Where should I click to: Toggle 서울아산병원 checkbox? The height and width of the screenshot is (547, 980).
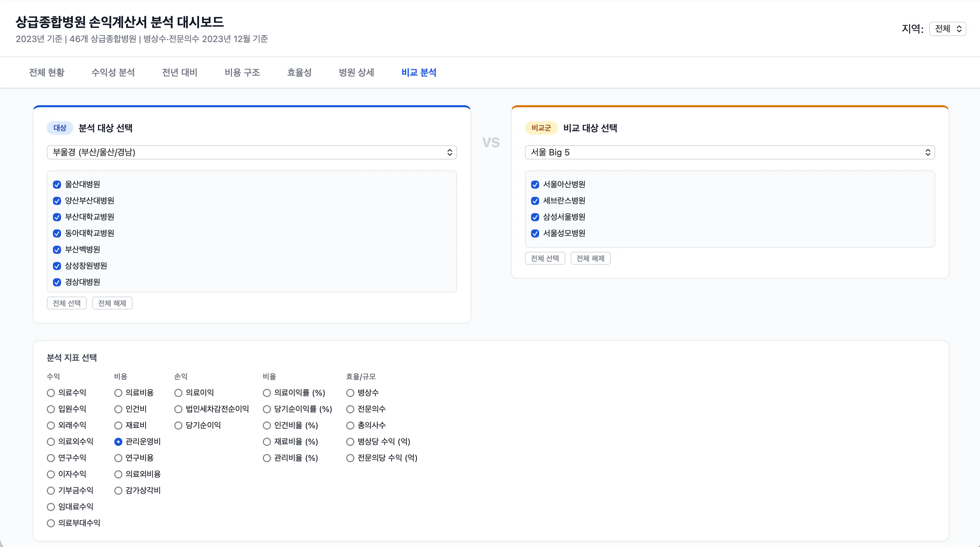pos(535,185)
